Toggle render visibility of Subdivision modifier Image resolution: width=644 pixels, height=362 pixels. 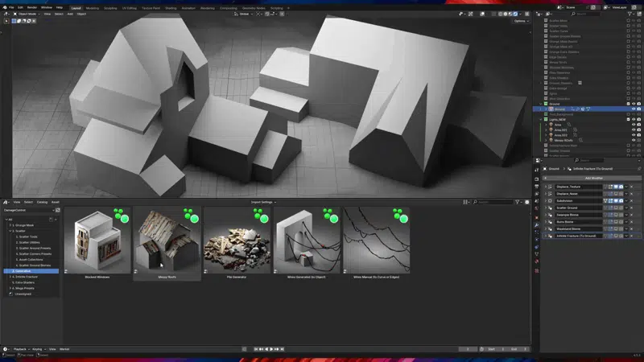(x=621, y=200)
